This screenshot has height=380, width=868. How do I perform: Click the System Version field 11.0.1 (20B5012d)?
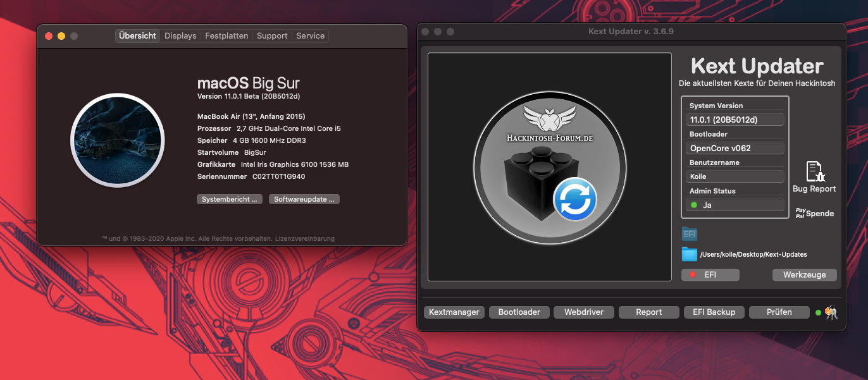point(735,120)
